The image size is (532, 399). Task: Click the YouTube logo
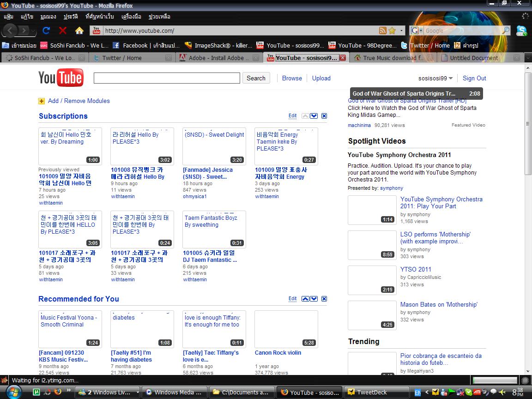61,78
